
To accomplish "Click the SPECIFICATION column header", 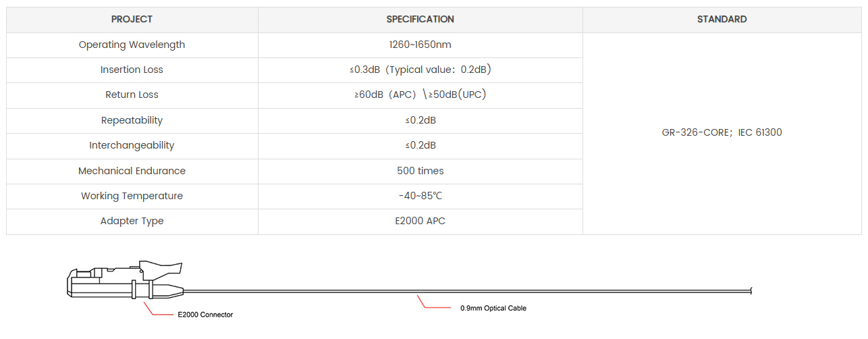I will point(420,20).
